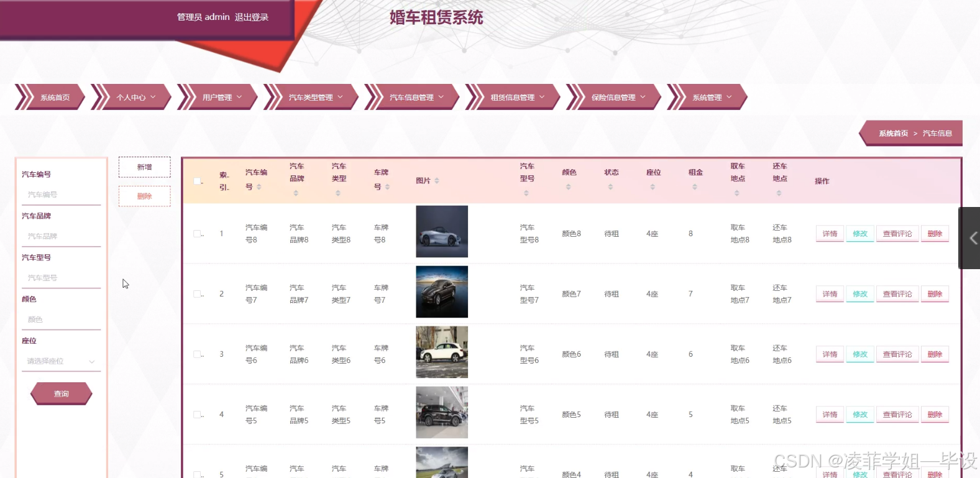Open 详情 for 汽车编号7 row

[x=830, y=294]
